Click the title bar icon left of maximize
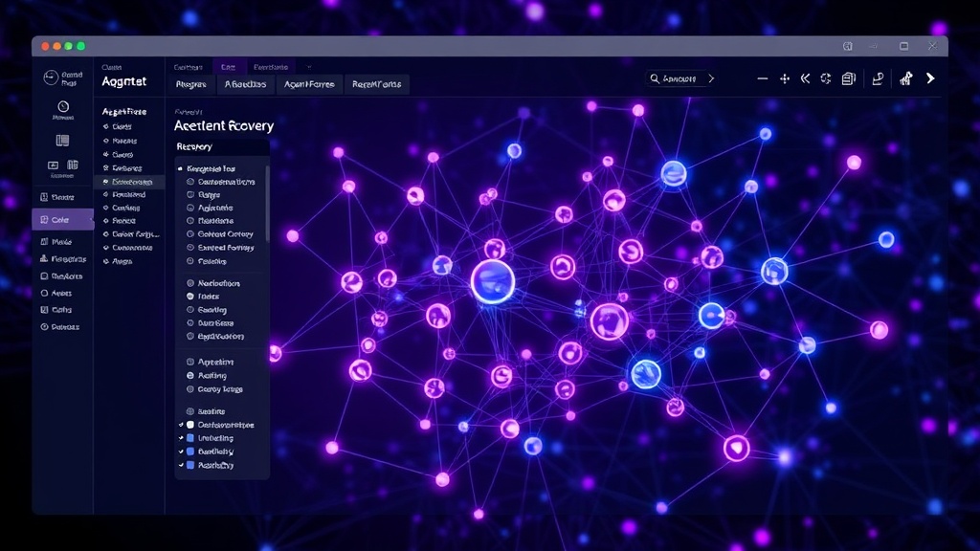 [873, 46]
